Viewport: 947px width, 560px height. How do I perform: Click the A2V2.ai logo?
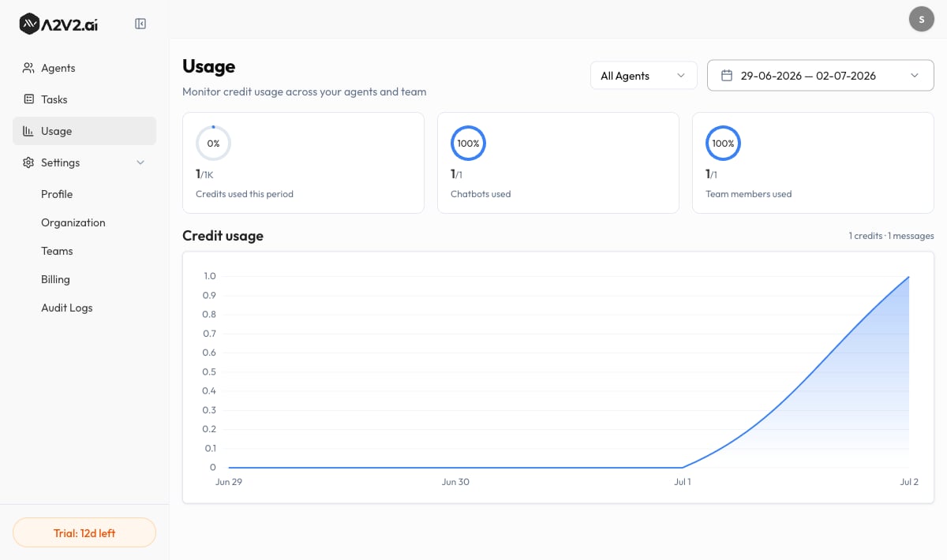click(58, 24)
